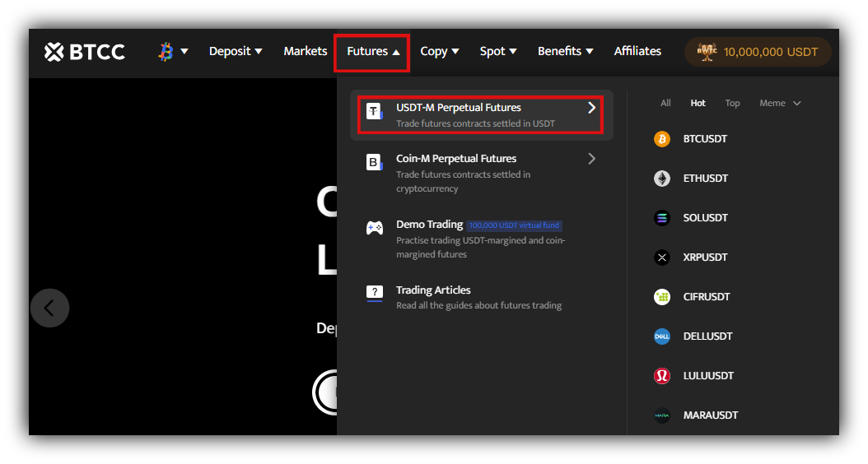This screenshot has width=868, height=464.
Task: Click the Solana icon next to SOLUSDT
Action: [x=662, y=218]
